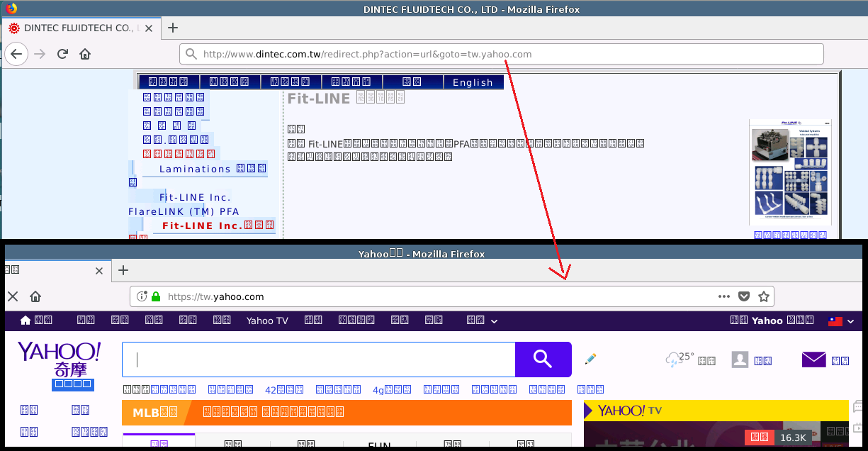Switch DINTEC site to English
868x451 pixels.
[473, 82]
